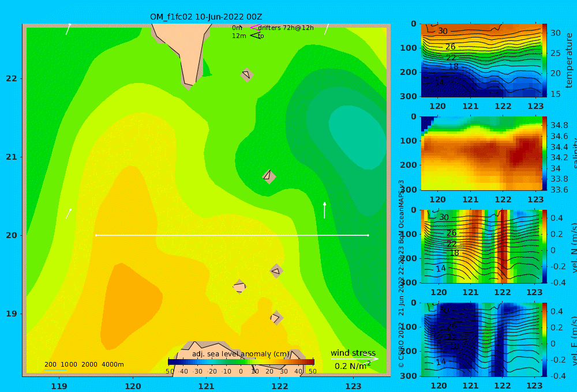Click the island diamond marker near 121.45E, 19.35N

coord(239,287)
